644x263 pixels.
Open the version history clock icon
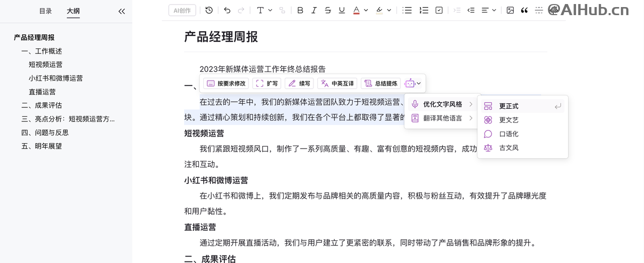coord(209,10)
